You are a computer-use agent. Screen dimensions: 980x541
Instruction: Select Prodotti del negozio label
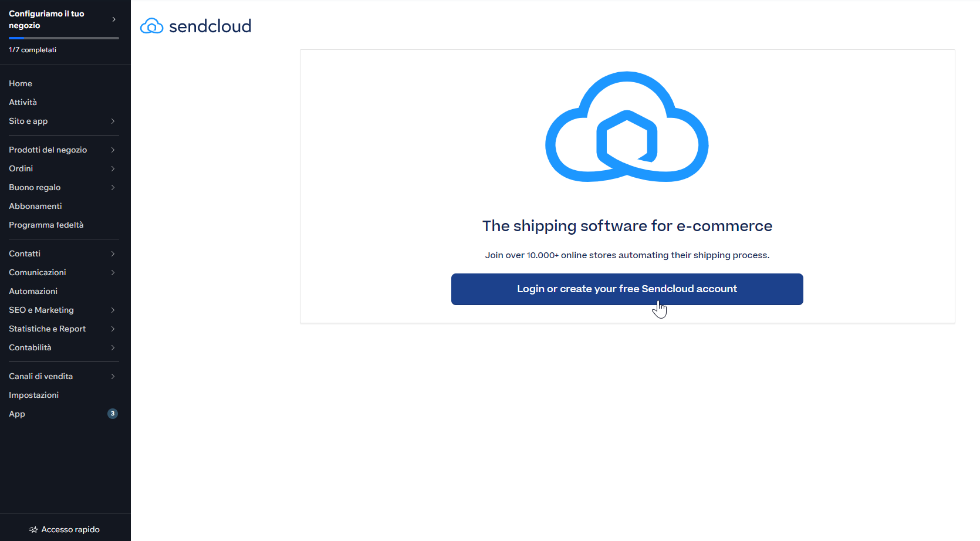click(48, 150)
